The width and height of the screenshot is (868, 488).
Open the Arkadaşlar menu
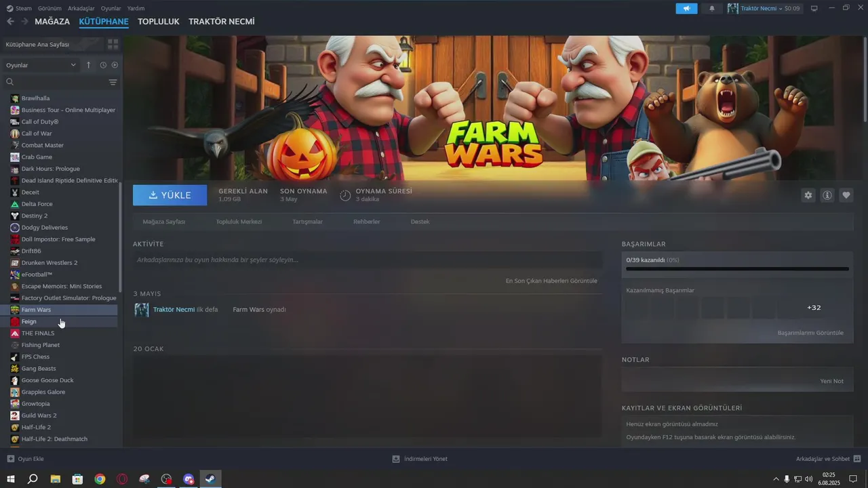[81, 8]
